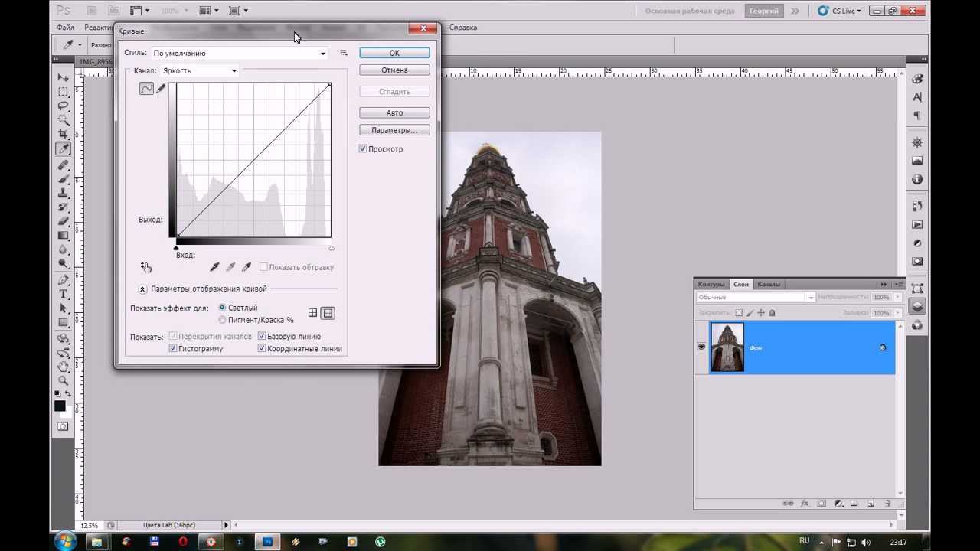
Task: Select the Lasso tool in toolbox
Action: coord(64,106)
